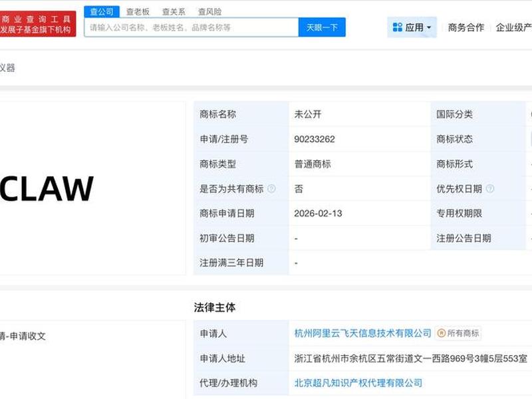Select the trademark type value 普通商标

click(x=313, y=164)
